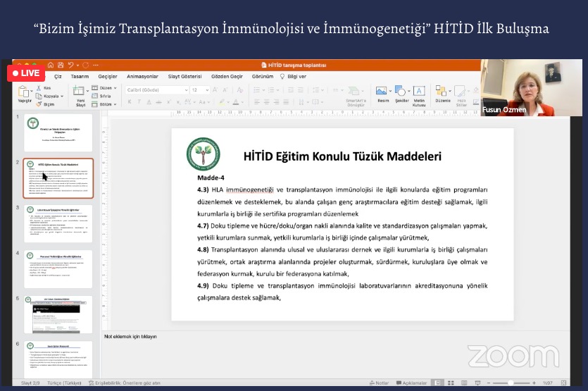The image size is (588, 391).
Task: Insert a Metin Kutusu text box
Action: point(419,91)
